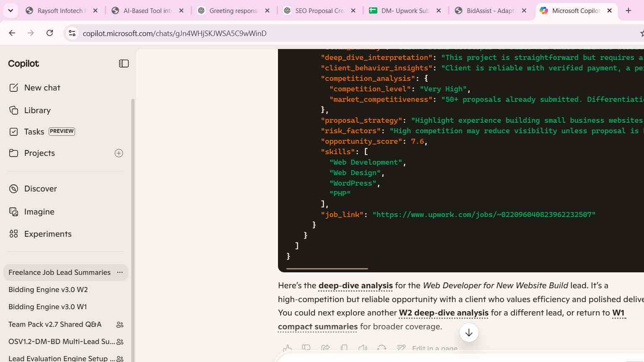Add a new project with plus icon
Viewport: 644px width, 362px height.
tap(119, 153)
